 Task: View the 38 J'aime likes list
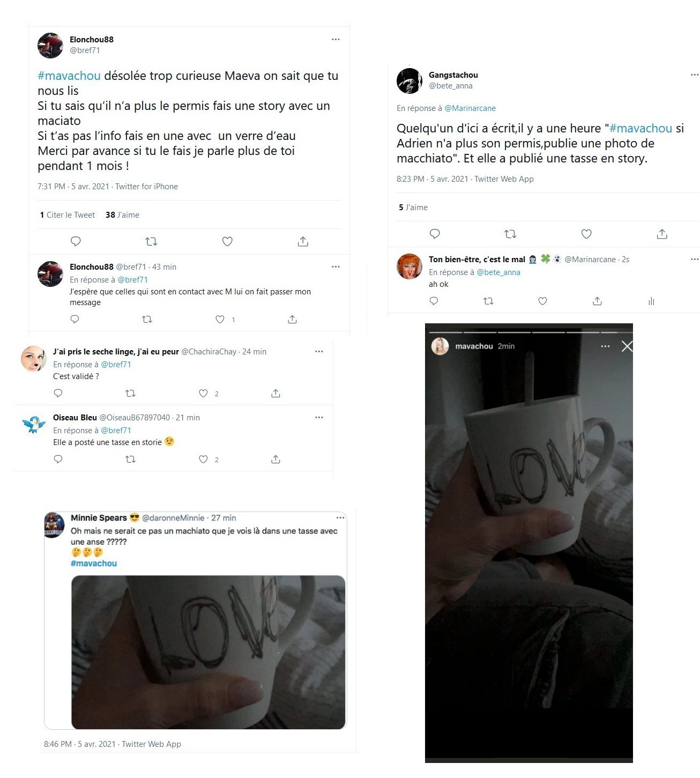[122, 214]
